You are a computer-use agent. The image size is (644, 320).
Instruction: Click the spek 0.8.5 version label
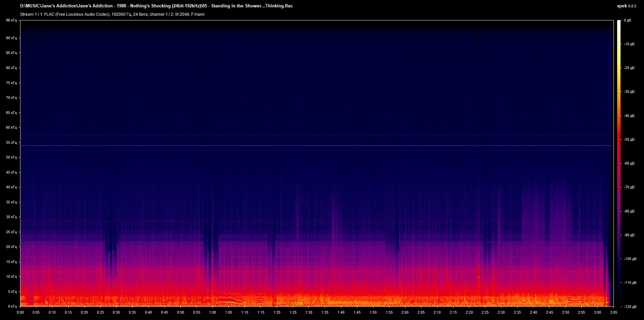626,6
